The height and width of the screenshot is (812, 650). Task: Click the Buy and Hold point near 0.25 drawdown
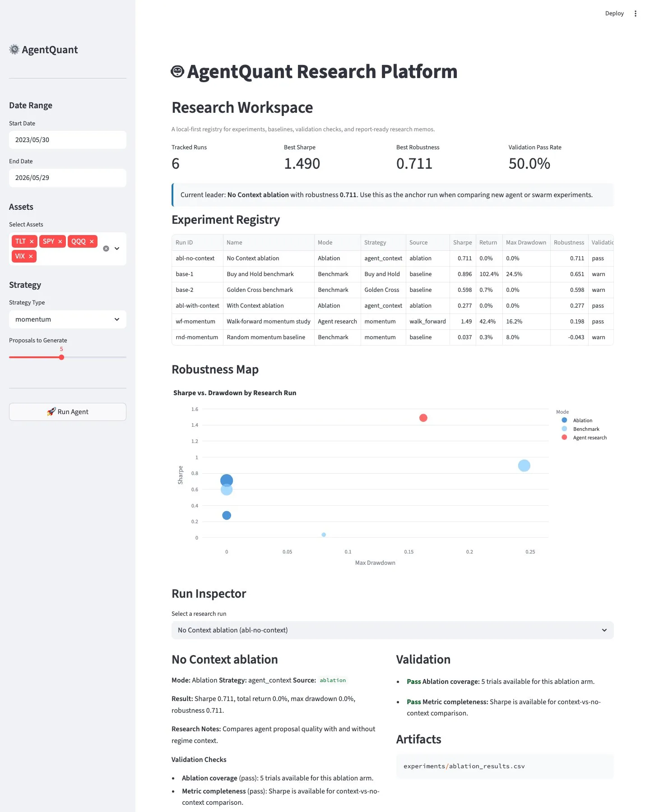524,466
